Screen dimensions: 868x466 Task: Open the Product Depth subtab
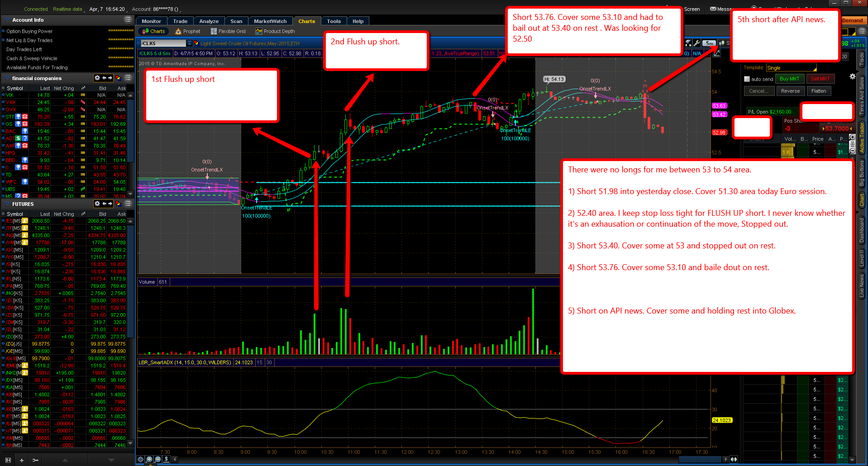click(x=275, y=31)
